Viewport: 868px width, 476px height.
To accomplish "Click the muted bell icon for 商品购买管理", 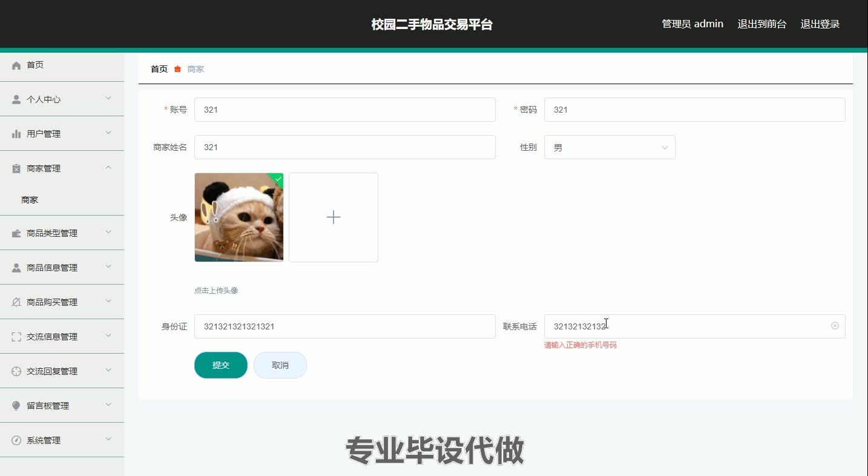I will pyautogui.click(x=16, y=303).
